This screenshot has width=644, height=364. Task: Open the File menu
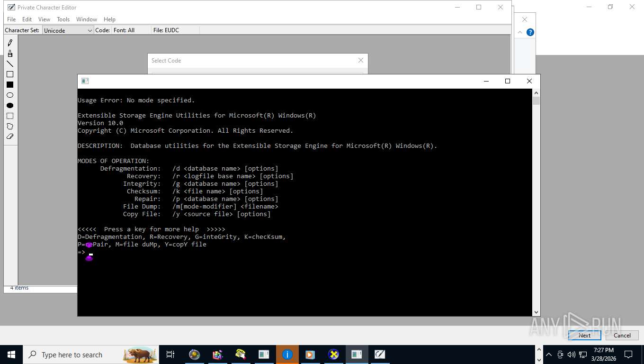coord(11,19)
